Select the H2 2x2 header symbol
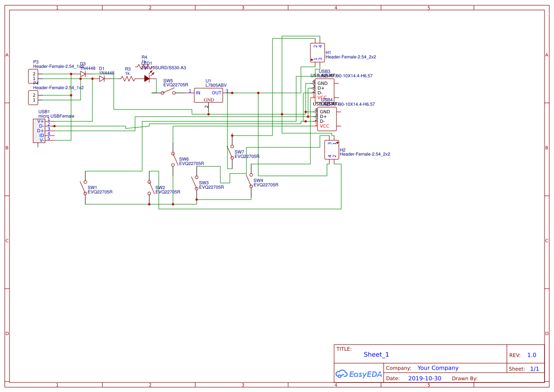The height and width of the screenshot is (392, 554). 332,150
